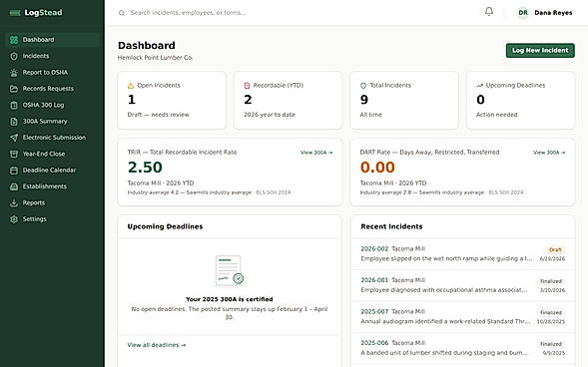
Task: Click the Total Incidents shield icon
Action: coord(363,86)
